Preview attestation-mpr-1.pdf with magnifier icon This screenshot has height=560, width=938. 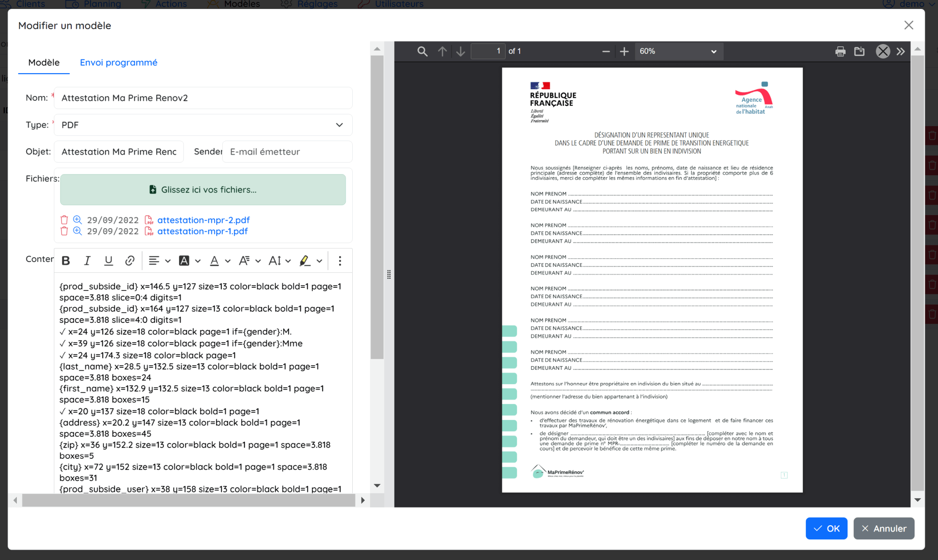(x=77, y=231)
